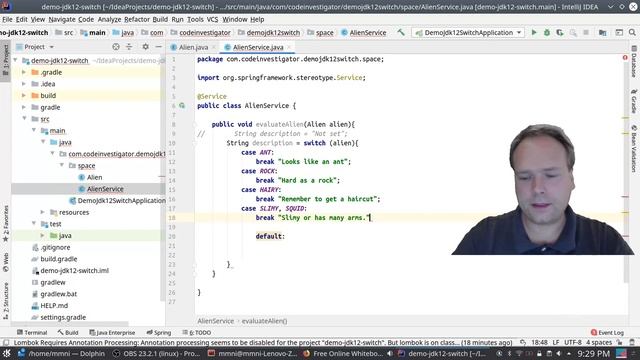The height and width of the screenshot is (360, 640).
Task: Select settings.gradle file in tree
Action: click(63, 317)
